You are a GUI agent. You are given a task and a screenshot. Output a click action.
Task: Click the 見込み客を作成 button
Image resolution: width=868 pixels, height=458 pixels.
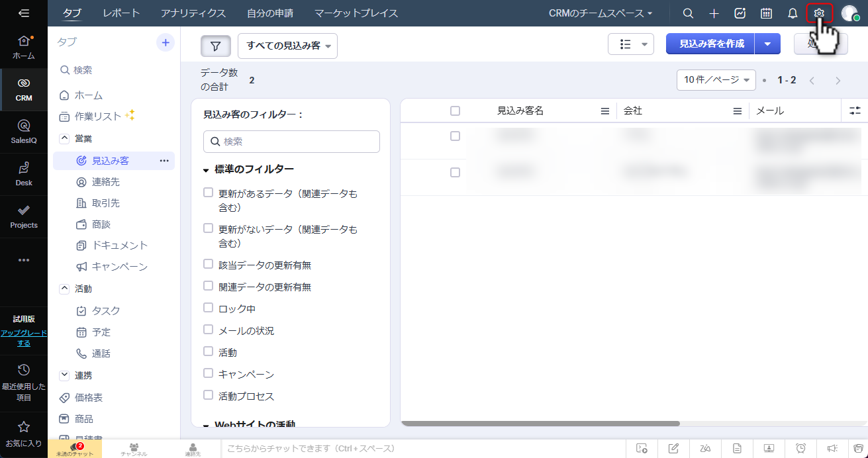coord(711,44)
